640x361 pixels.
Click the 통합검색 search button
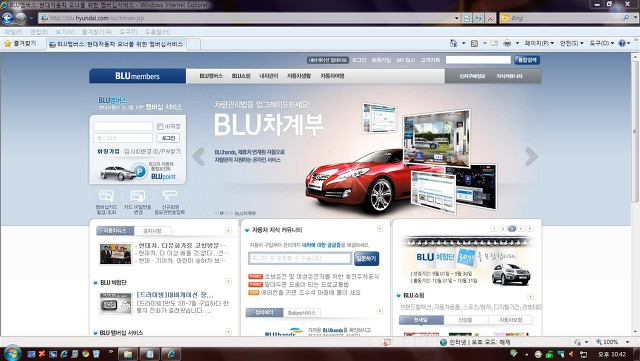pyautogui.click(x=527, y=60)
